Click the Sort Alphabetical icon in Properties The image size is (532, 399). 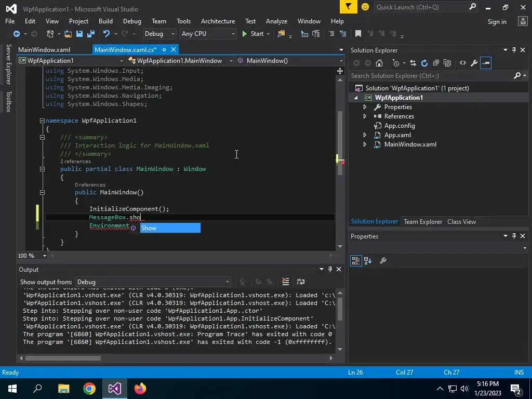(x=368, y=261)
